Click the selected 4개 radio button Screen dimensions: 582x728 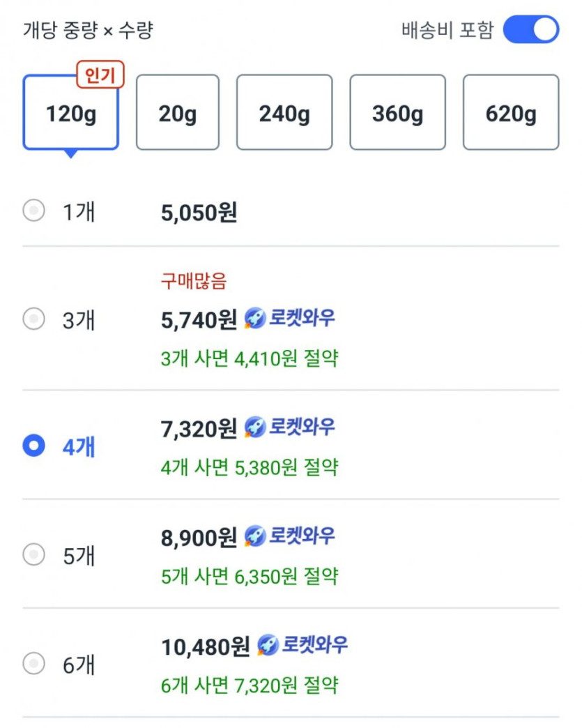coord(33,446)
